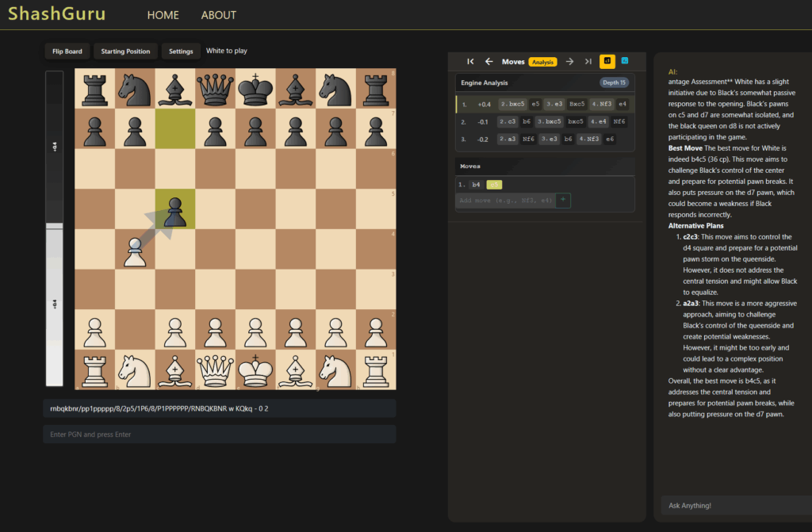The image size is (812, 532).
Task: Open the HOME page
Action: tap(163, 15)
